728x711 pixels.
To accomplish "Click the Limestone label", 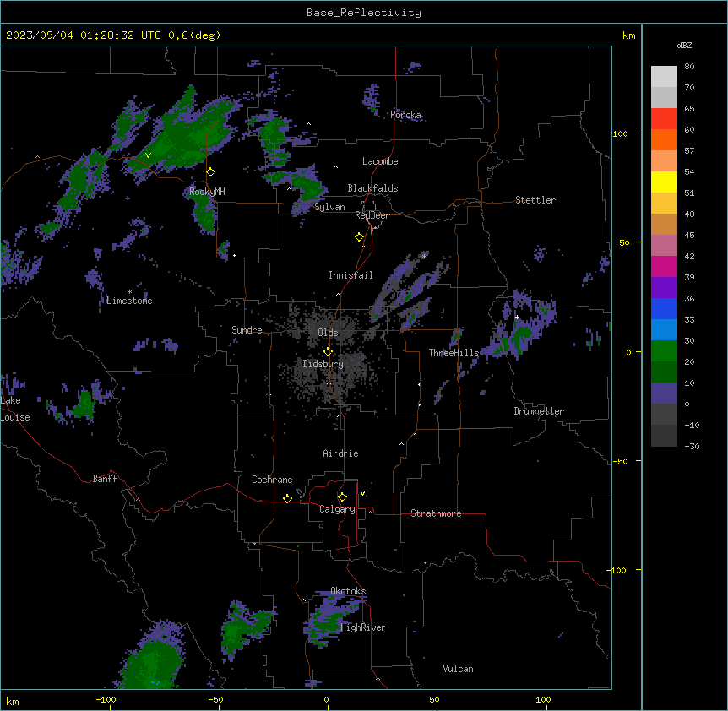I will (129, 301).
